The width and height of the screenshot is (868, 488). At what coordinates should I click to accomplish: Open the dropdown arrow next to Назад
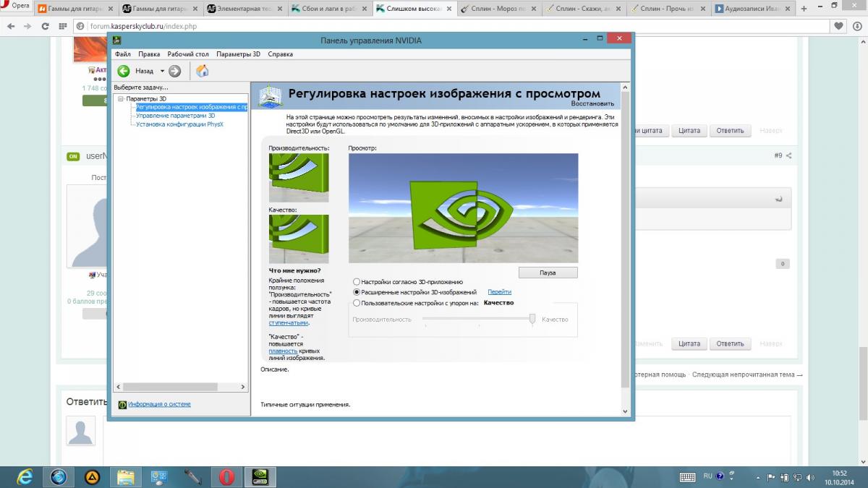tap(162, 71)
